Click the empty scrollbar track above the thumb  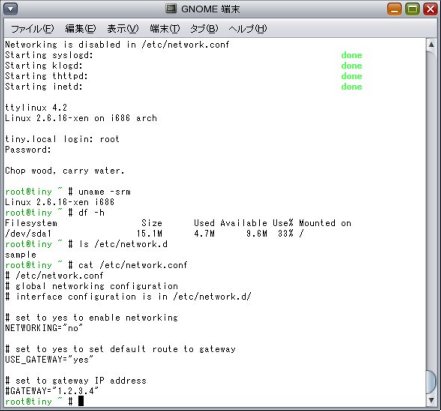(431, 209)
